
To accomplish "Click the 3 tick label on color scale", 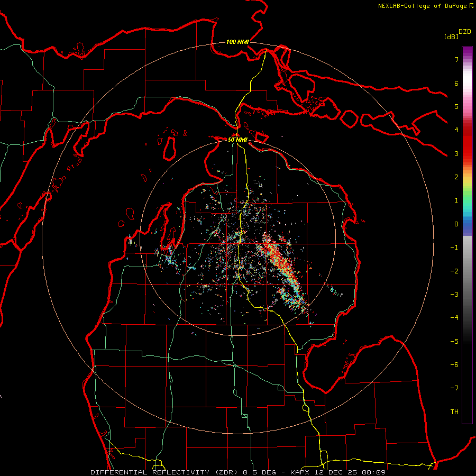I will point(456,153).
